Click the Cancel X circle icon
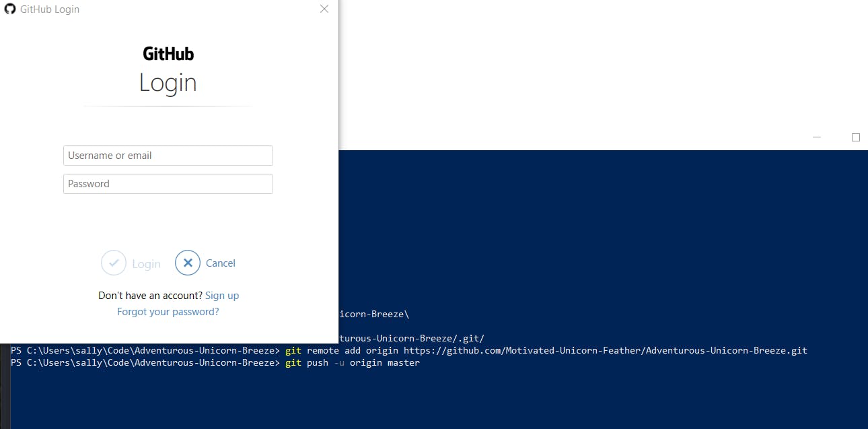 188,263
